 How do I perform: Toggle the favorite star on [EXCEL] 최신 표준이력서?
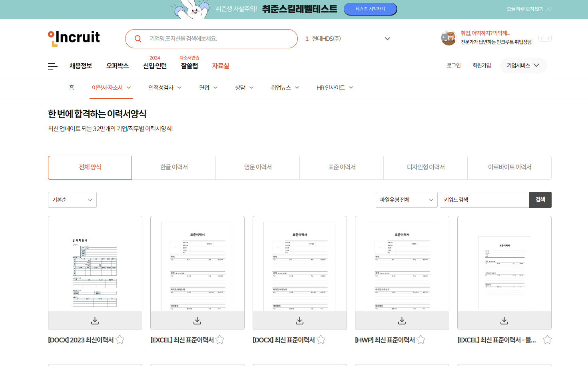(x=219, y=339)
